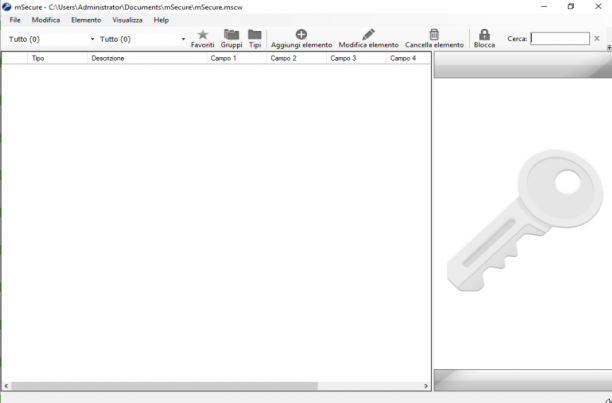Open the Elemento menu
The image size is (612, 403).
86,20
